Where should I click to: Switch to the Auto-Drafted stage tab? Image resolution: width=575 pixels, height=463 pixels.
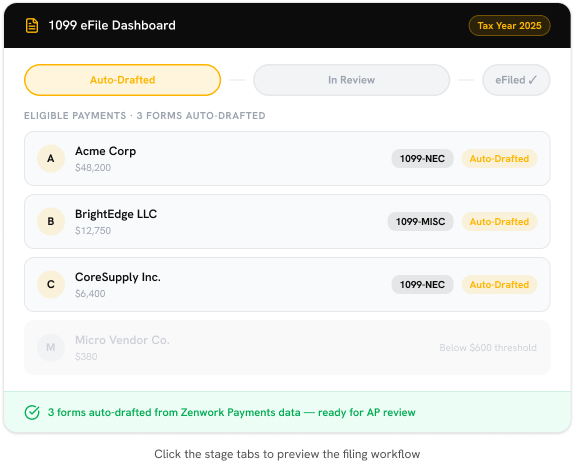pos(122,80)
